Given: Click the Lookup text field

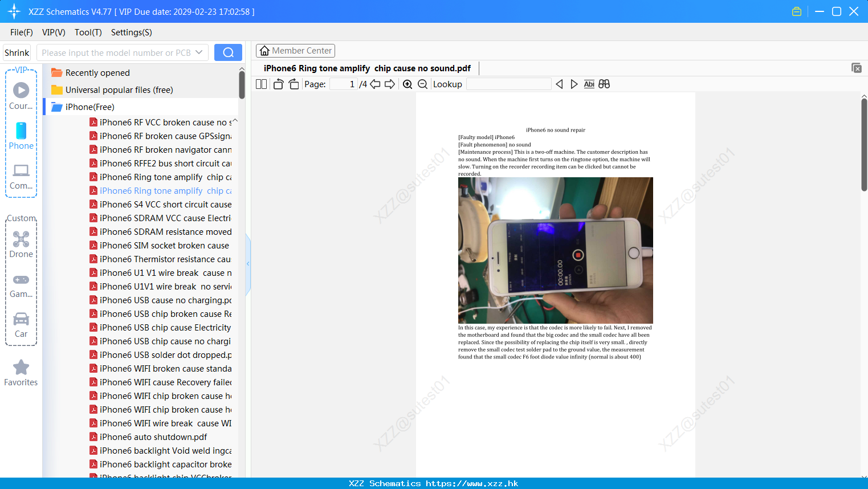Looking at the screenshot, I should click(x=508, y=84).
